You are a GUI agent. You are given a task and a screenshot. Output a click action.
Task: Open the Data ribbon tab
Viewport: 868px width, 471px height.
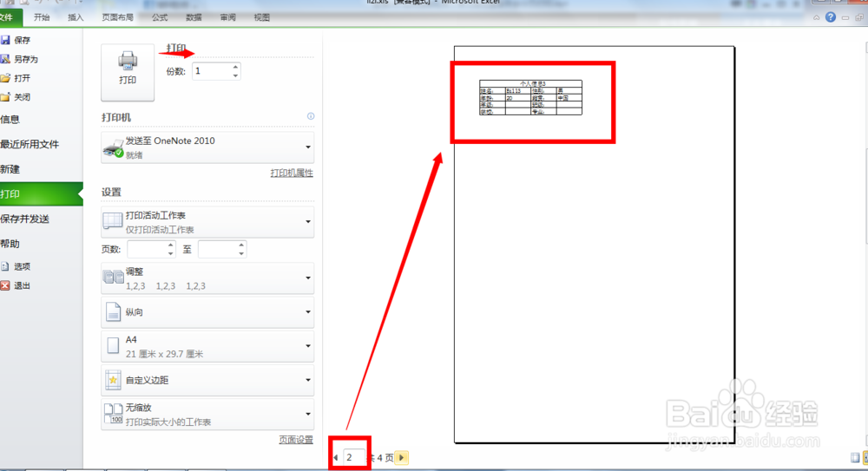[194, 17]
